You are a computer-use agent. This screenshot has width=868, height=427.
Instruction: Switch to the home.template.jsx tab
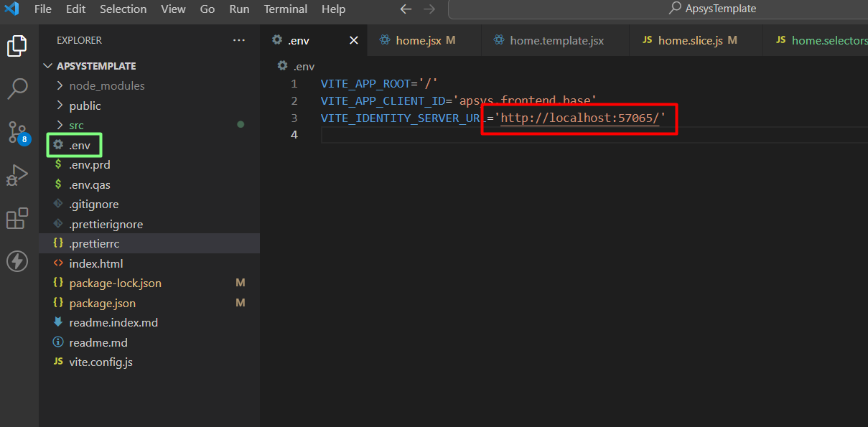[x=556, y=40]
